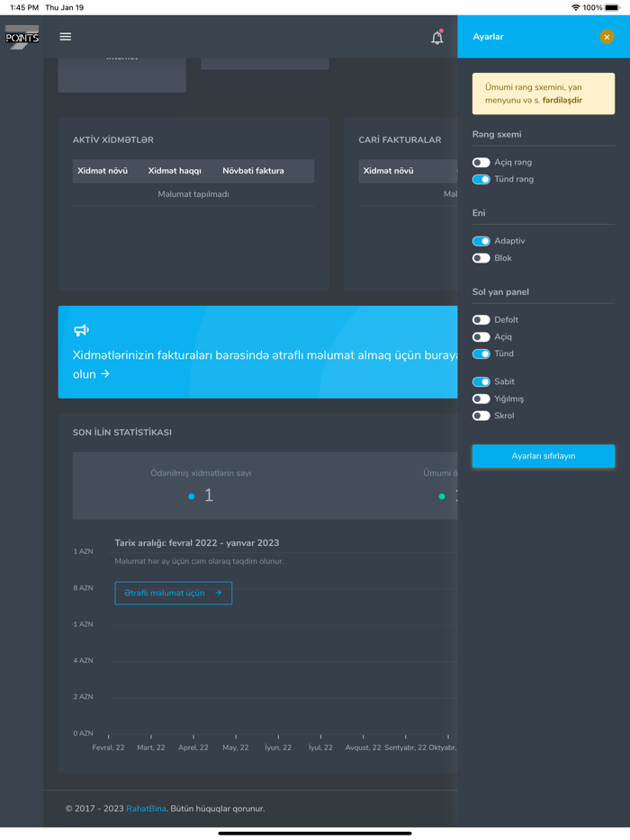
Task: Click the Fevral, 22 axis label
Action: tap(108, 747)
